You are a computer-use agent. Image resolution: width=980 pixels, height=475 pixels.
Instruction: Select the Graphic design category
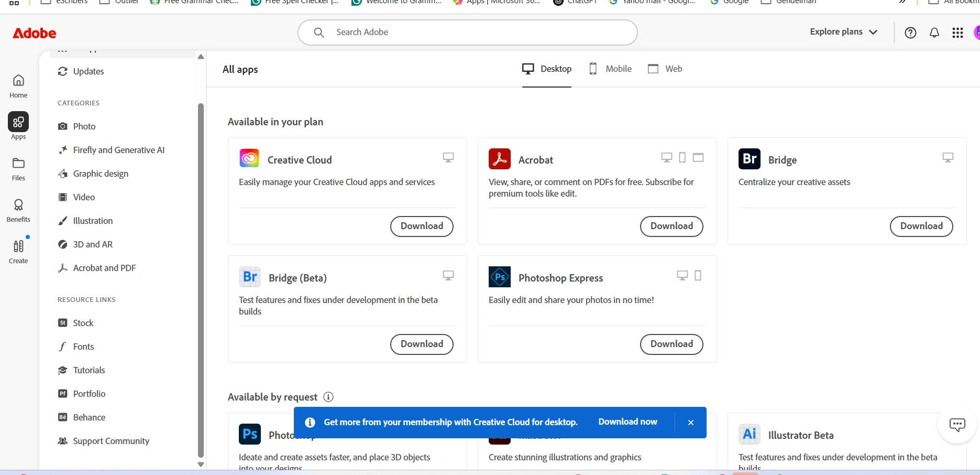(93, 174)
